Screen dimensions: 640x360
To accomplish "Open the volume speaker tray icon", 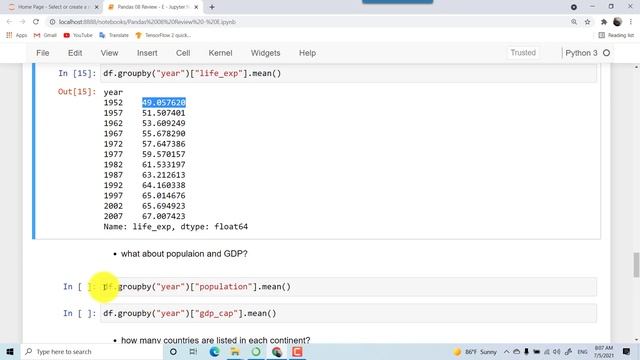I will [x=557, y=351].
